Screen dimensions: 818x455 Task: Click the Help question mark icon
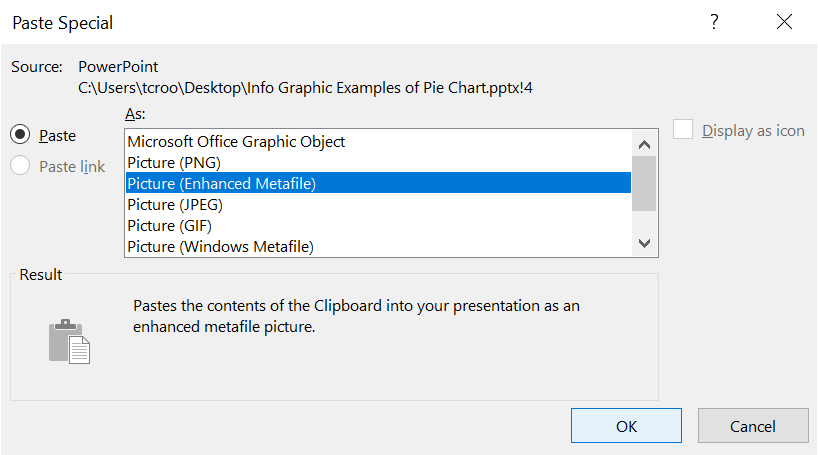click(714, 22)
